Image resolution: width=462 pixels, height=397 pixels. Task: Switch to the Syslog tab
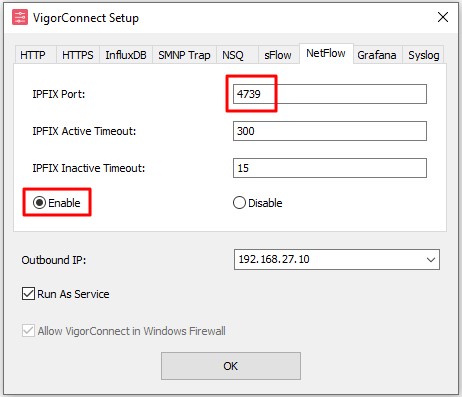[423, 55]
